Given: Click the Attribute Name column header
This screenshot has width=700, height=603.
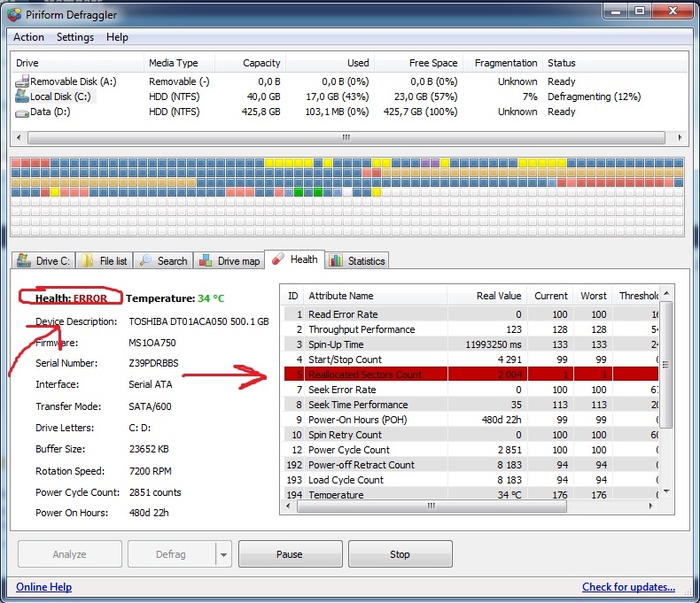Looking at the screenshot, I should [375, 296].
